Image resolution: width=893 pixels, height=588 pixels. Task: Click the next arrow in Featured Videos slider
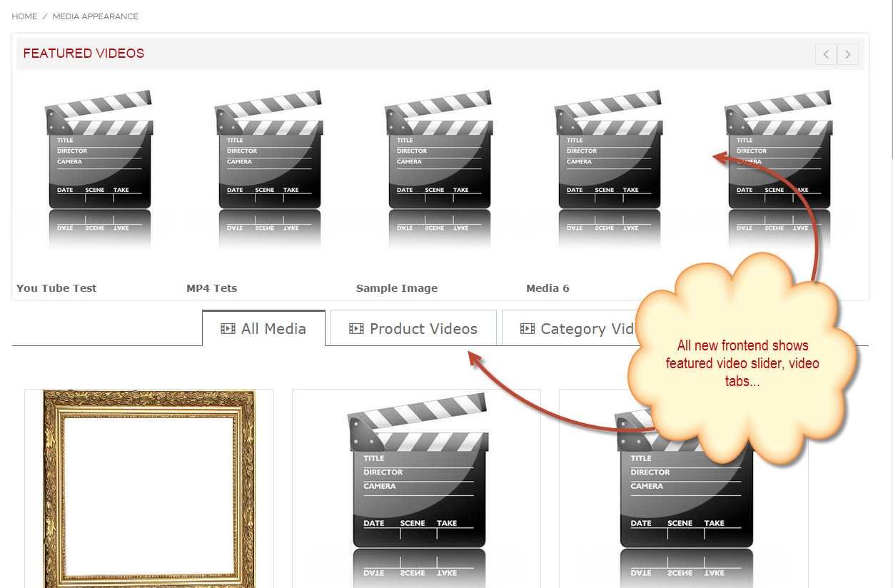[x=848, y=54]
